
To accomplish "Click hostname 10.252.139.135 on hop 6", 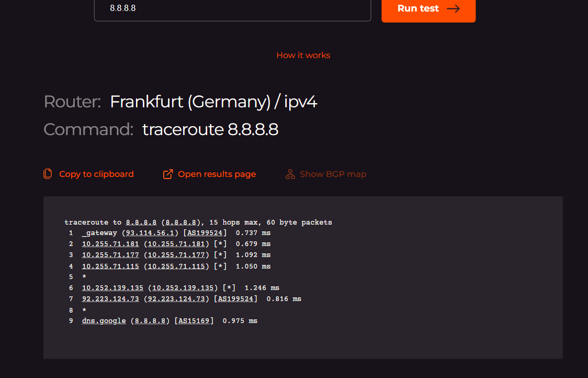I will tap(112, 287).
